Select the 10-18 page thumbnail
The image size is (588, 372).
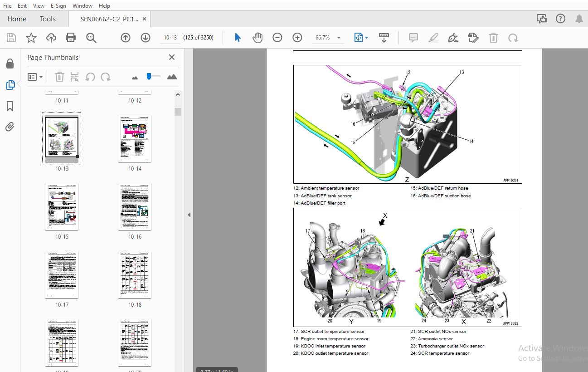pos(135,275)
